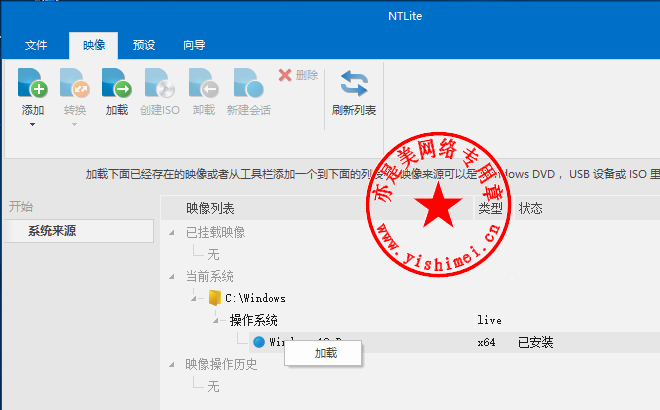
Task: Choose 加载 from the context menu
Action: coord(323,353)
